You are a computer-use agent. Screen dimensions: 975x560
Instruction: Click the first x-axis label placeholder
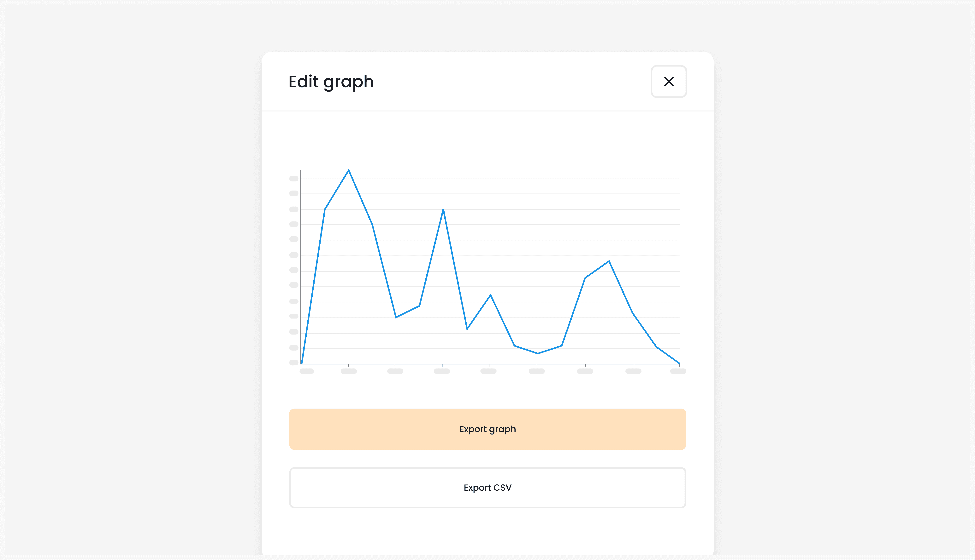[307, 371]
